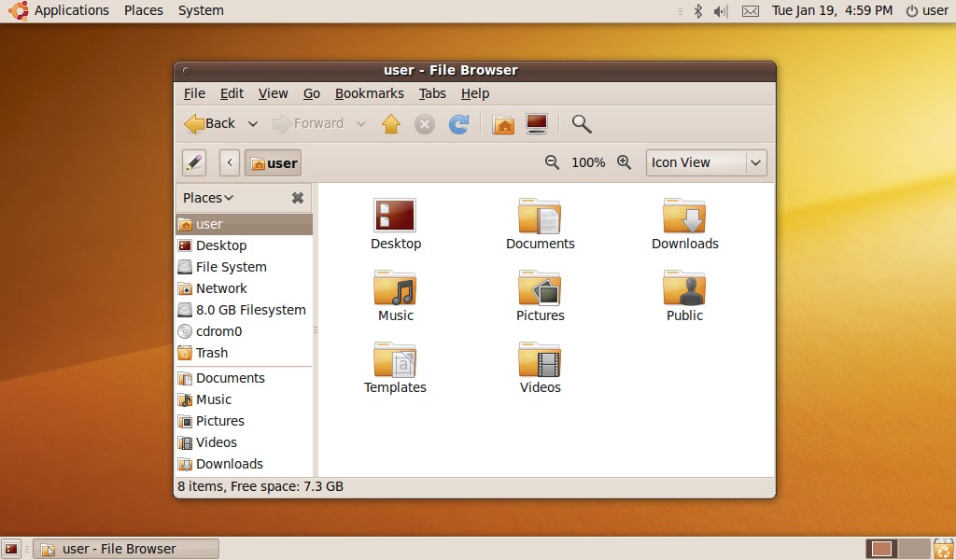Open the Icon View mode dropdown
The height and width of the screenshot is (560, 956).
pyautogui.click(x=706, y=162)
